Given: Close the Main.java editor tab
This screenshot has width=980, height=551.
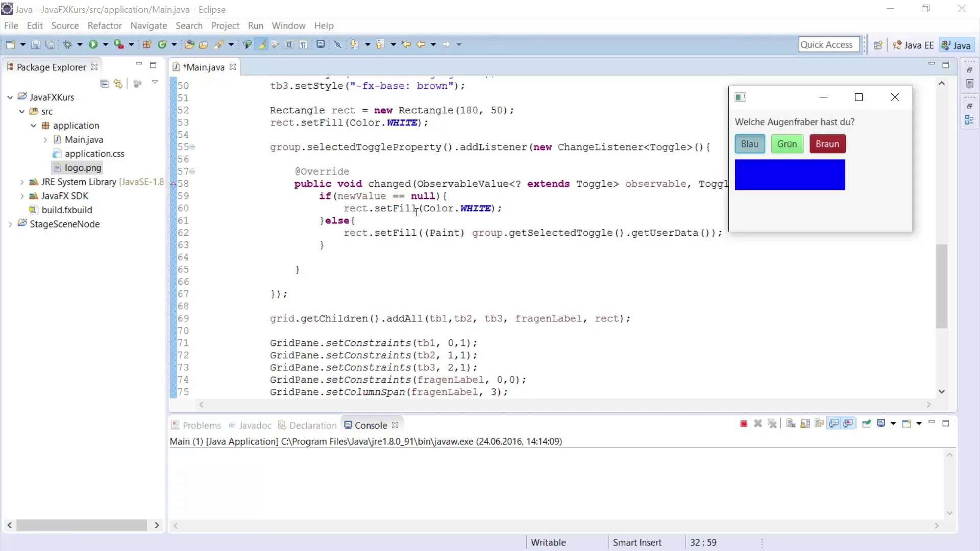Looking at the screenshot, I should [233, 67].
